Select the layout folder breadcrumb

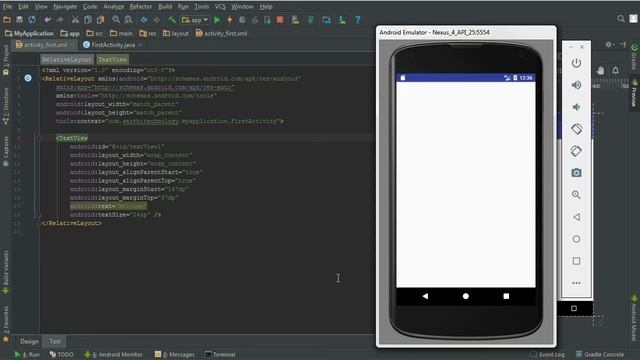pyautogui.click(x=176, y=33)
